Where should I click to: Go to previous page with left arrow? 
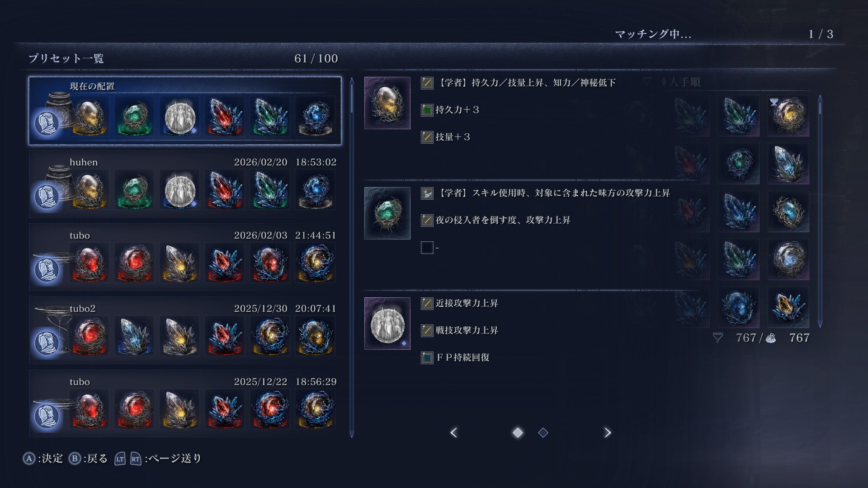point(454,432)
